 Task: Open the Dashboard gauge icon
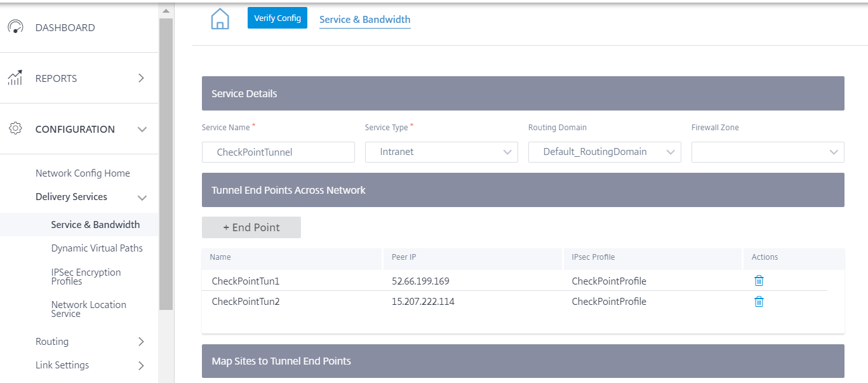[15, 27]
